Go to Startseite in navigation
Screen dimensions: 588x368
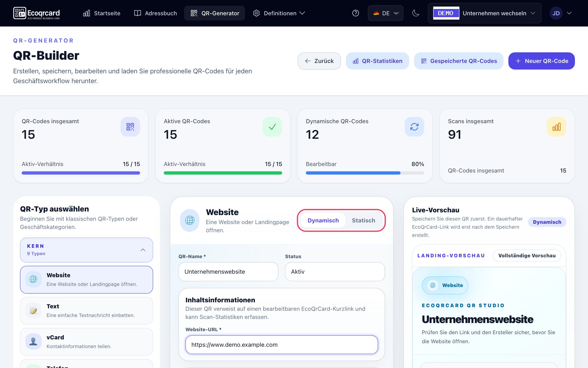[102, 13]
